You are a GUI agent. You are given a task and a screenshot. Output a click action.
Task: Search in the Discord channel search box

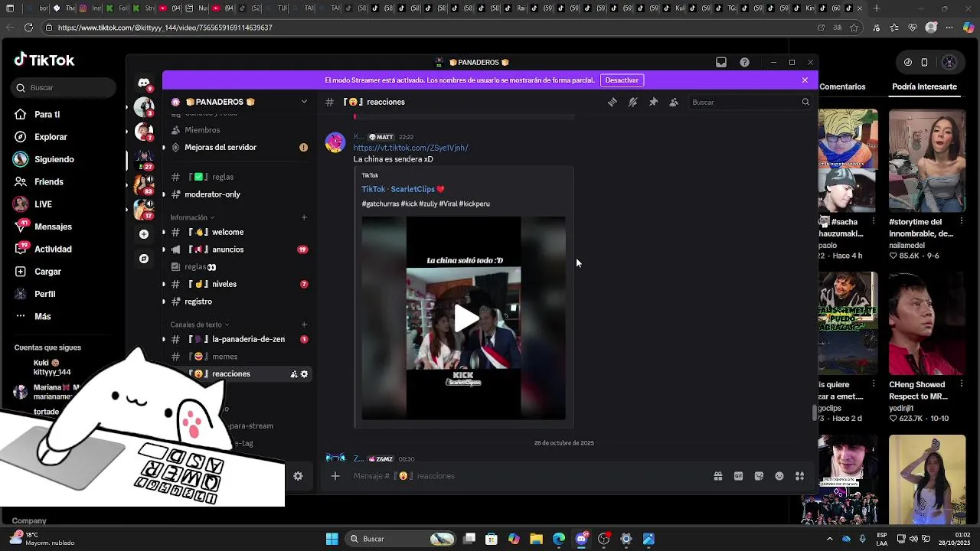point(750,102)
